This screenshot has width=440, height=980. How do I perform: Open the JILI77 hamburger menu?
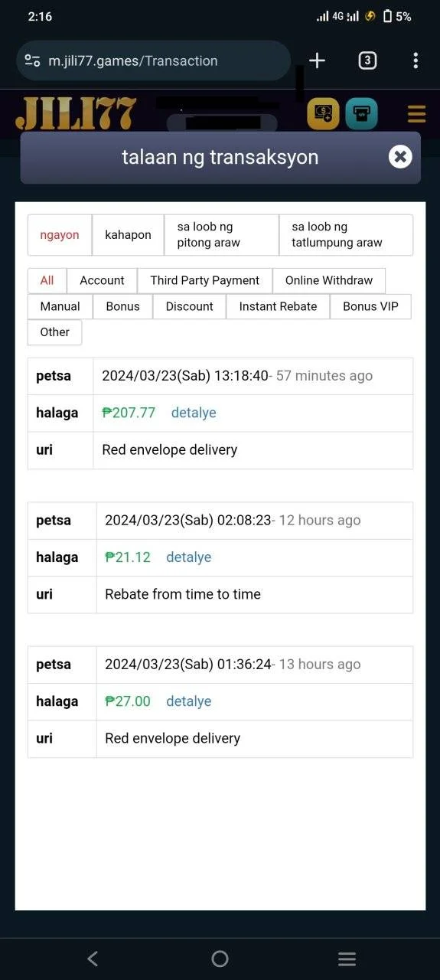tap(416, 115)
